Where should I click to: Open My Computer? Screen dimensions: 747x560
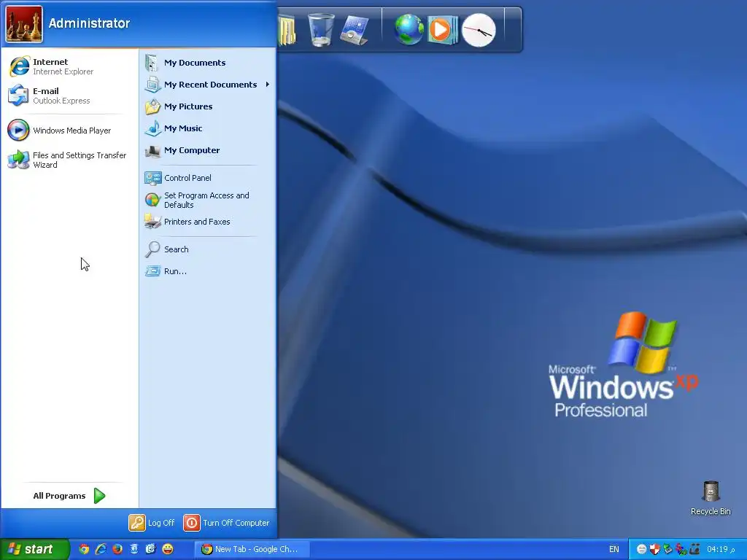tap(206, 150)
